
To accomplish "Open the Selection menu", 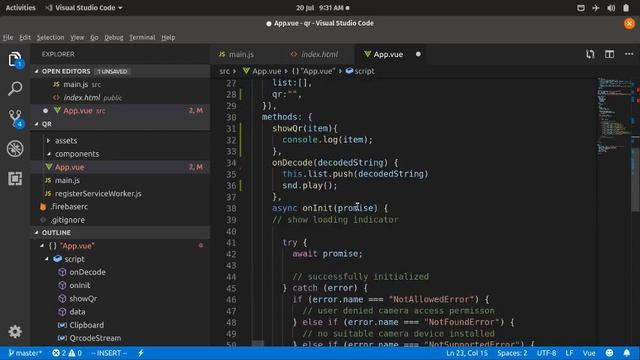I will coord(50,38).
